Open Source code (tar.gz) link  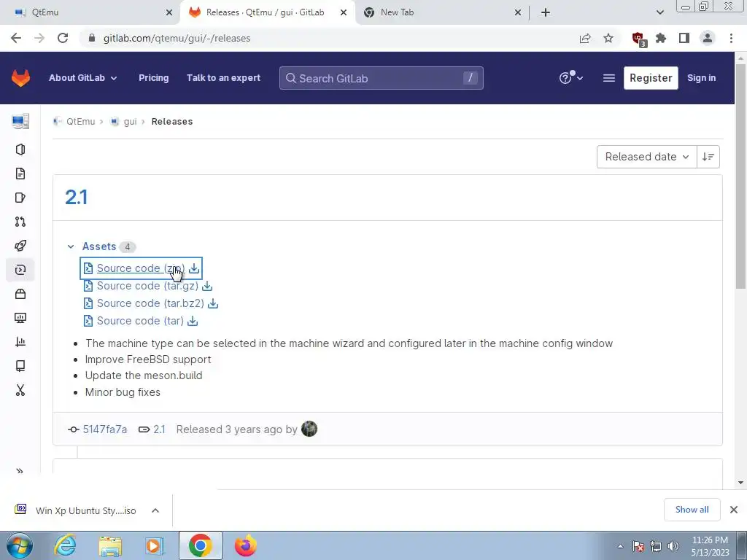(147, 286)
